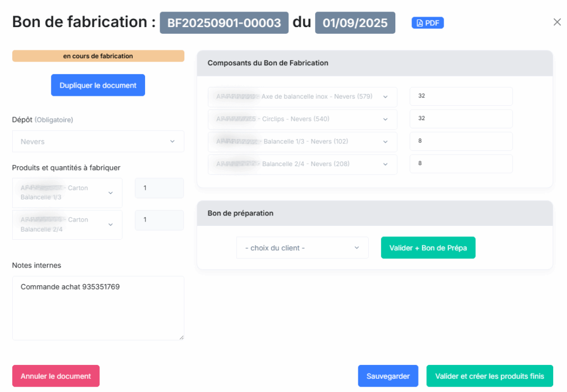Edit quantity for Axe de balancelle inox
Image resolution: width=567 pixels, height=392 pixels.
click(461, 96)
